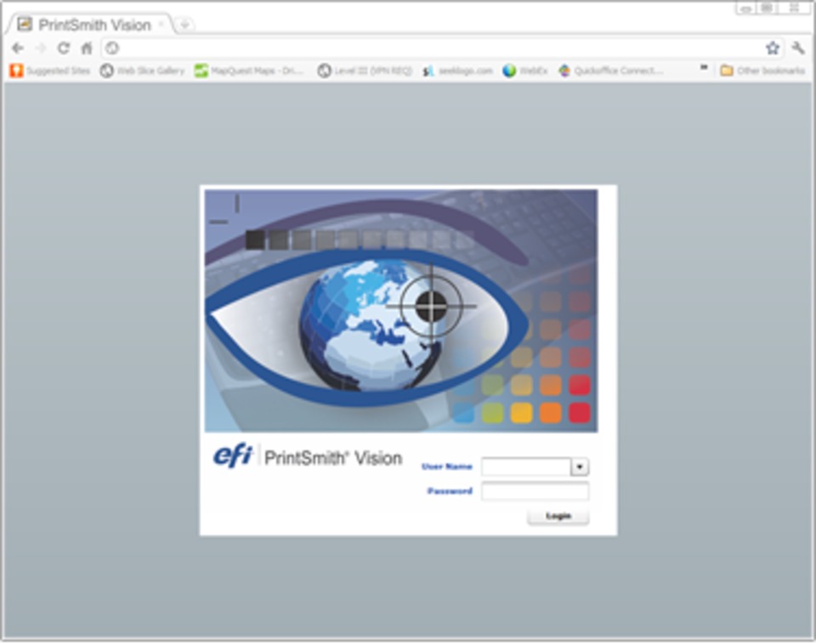Click the browser forward arrow
816x644 pixels.
coord(41,48)
